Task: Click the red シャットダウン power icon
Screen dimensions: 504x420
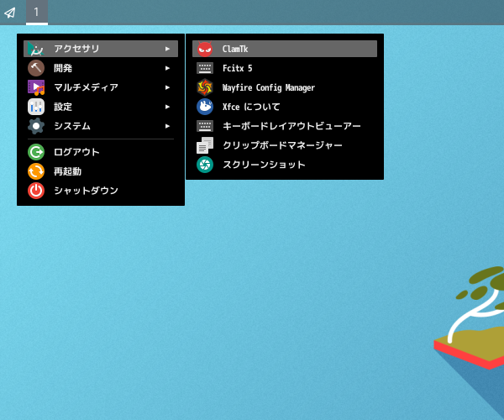Action: (35, 191)
